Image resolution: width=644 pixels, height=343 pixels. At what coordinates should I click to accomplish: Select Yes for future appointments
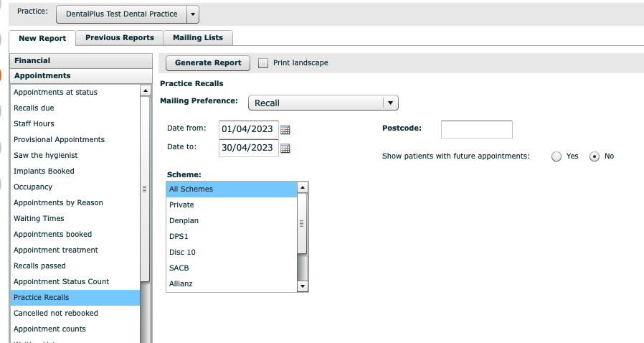557,156
